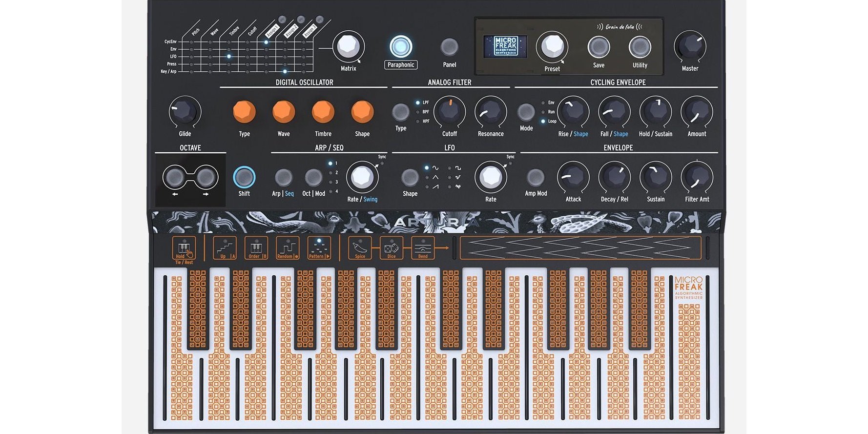Screen dimensions: 868x434
Task: Push the Save button
Action: click(x=599, y=47)
